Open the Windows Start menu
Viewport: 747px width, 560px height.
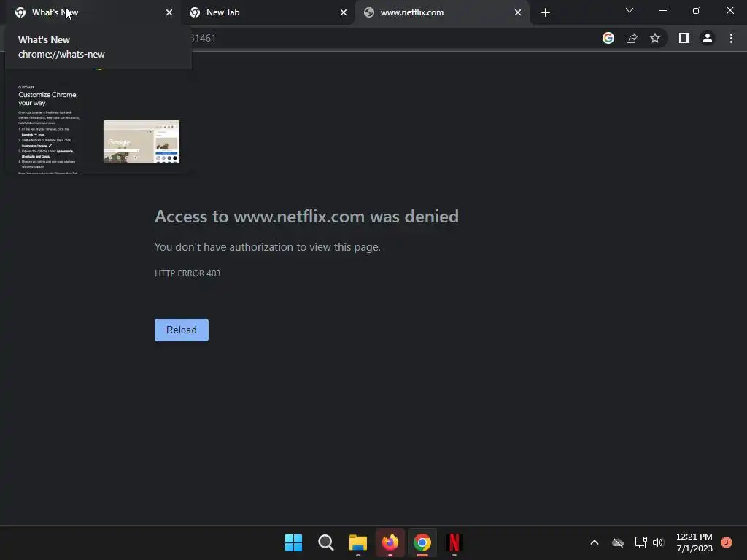293,542
